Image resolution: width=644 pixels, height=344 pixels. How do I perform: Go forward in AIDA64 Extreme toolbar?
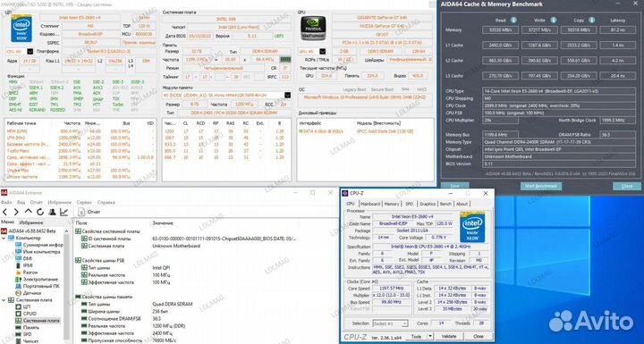[x=16, y=212]
